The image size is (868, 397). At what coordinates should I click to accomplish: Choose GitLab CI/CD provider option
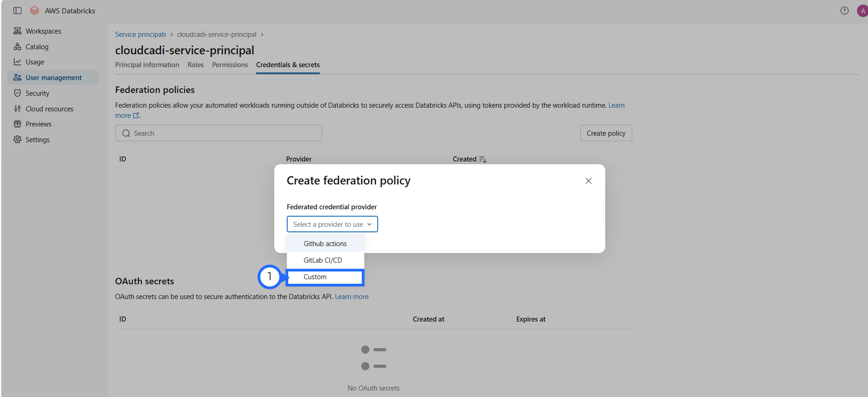click(325, 260)
